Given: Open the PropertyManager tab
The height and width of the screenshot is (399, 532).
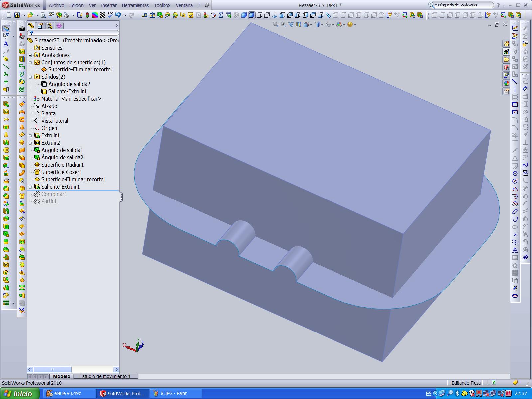Looking at the screenshot, I should pos(40,26).
